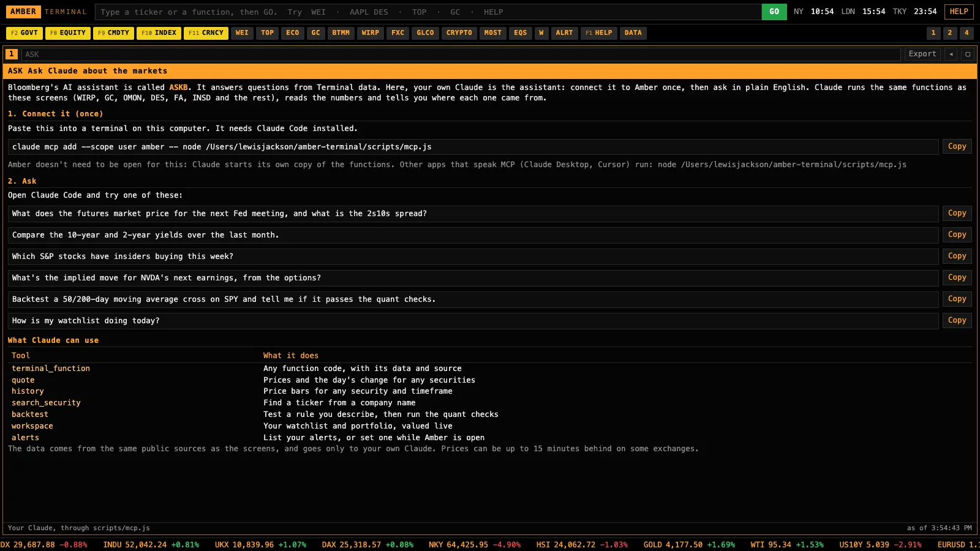Screen dimensions: 980x551
Task: Select the TOP shortcut in the toolbar
Action: [267, 33]
